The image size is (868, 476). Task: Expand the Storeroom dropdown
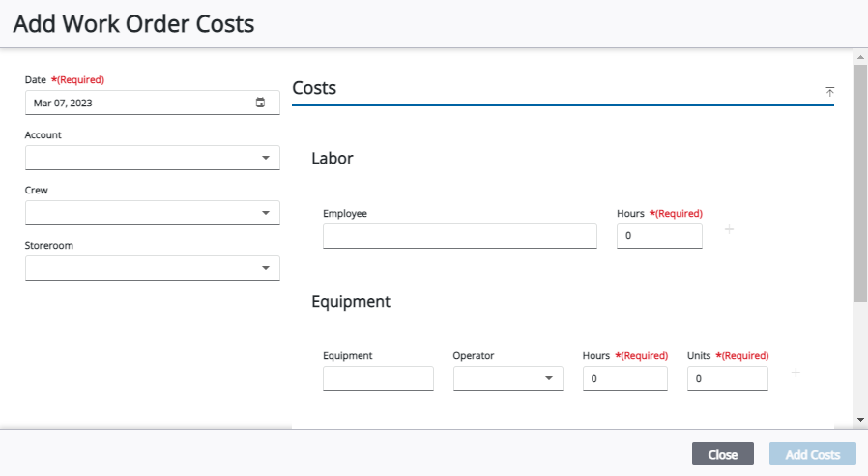click(x=265, y=268)
